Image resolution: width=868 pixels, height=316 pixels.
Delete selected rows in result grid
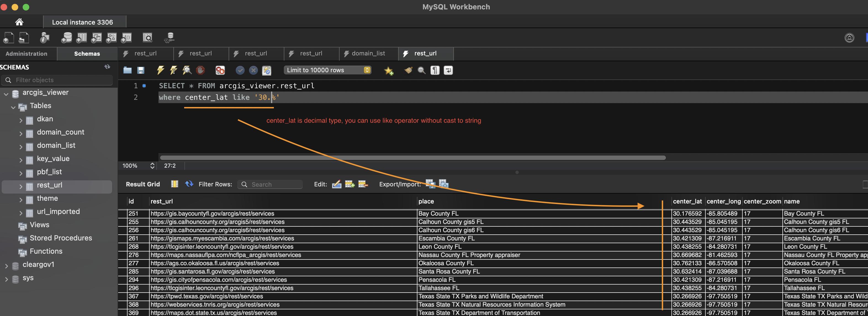(x=363, y=184)
